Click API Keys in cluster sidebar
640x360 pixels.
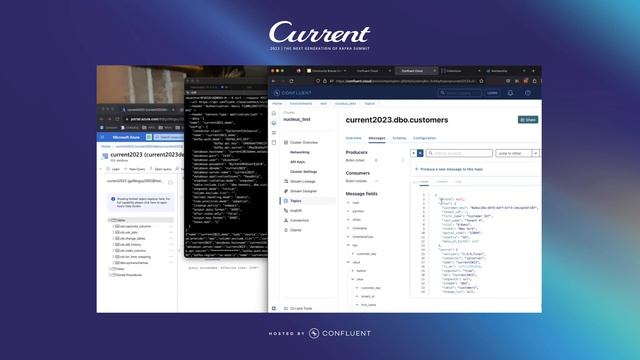click(298, 162)
